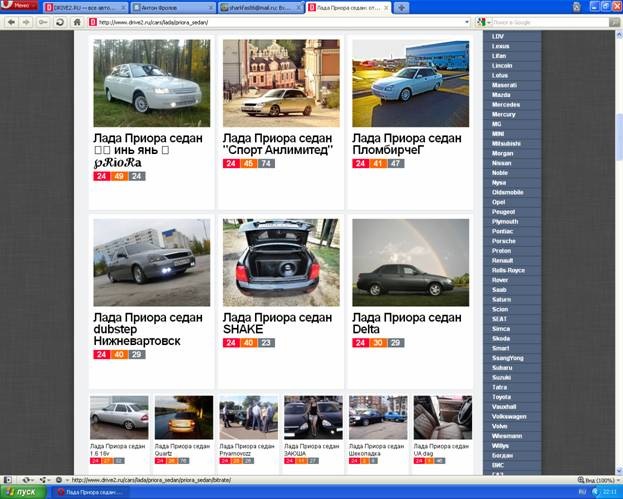Open the SHAKE trunk subwoofer photo

(x=281, y=263)
